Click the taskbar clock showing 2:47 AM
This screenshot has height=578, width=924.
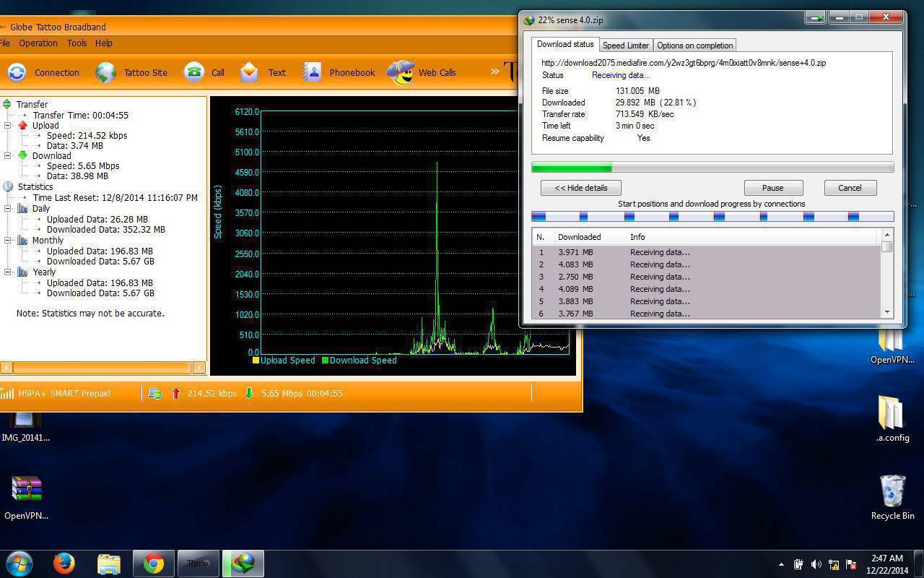pyautogui.click(x=888, y=564)
